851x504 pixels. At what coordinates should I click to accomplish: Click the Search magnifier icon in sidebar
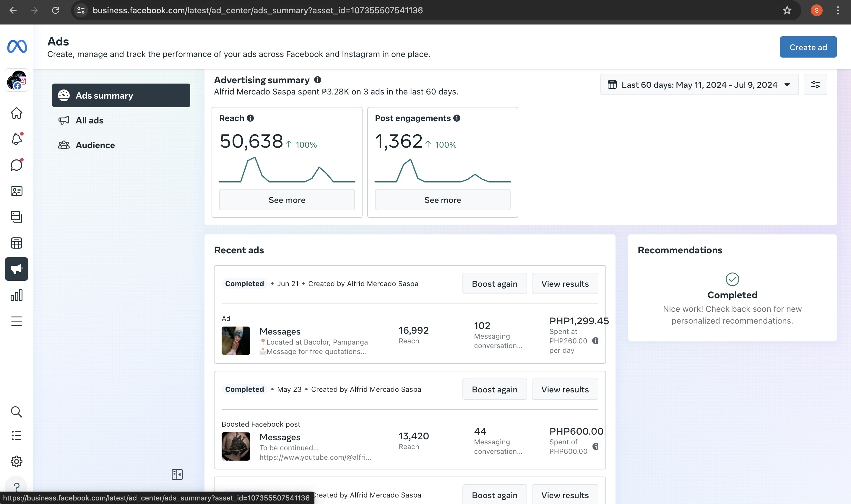16,412
